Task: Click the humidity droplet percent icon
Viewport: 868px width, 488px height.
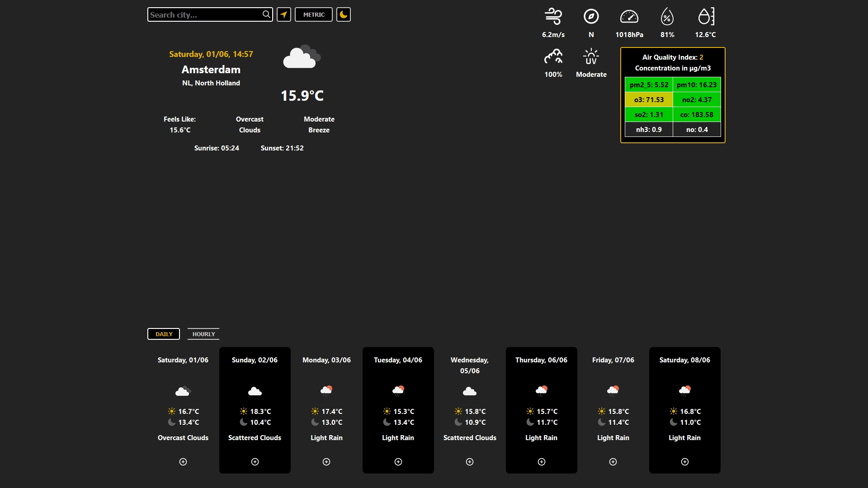Action: (667, 16)
